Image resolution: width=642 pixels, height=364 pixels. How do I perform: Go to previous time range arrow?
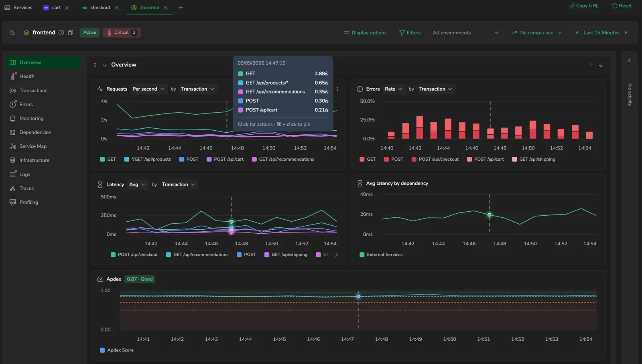coord(577,33)
